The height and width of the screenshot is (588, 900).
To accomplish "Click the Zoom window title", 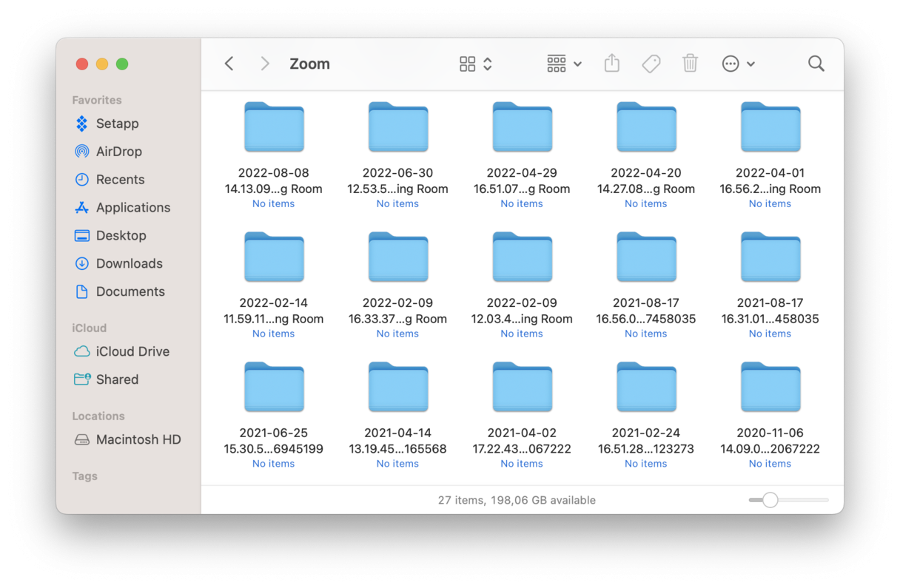I will tap(309, 64).
